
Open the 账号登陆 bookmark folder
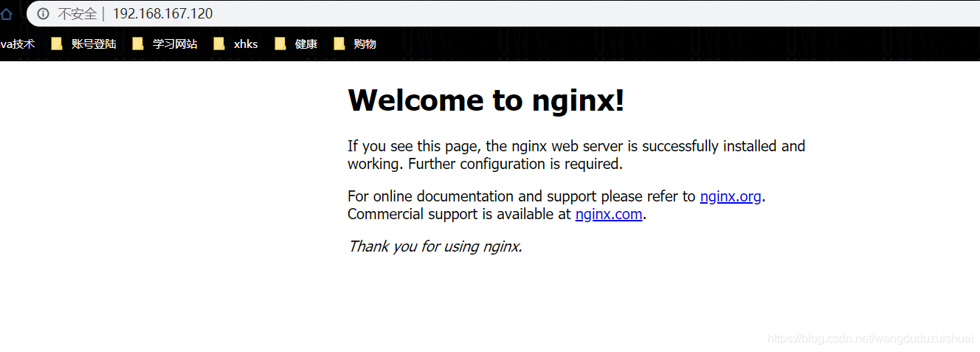(x=83, y=44)
